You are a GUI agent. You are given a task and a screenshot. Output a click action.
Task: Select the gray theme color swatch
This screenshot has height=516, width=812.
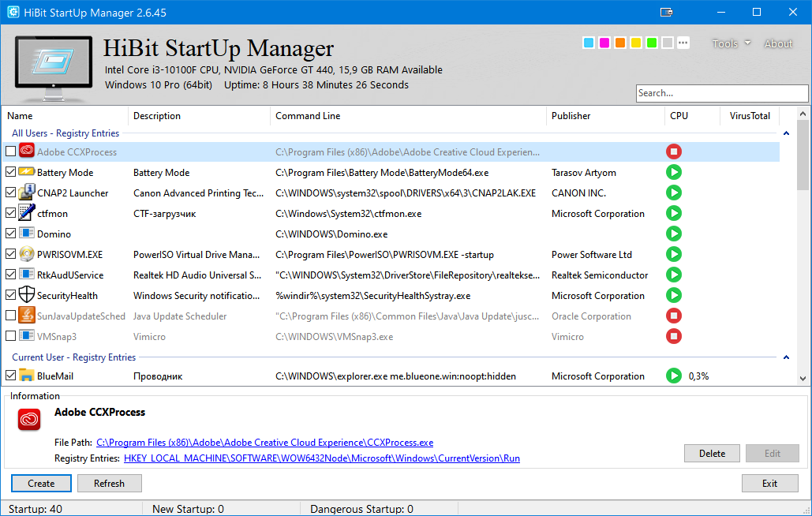pyautogui.click(x=668, y=43)
